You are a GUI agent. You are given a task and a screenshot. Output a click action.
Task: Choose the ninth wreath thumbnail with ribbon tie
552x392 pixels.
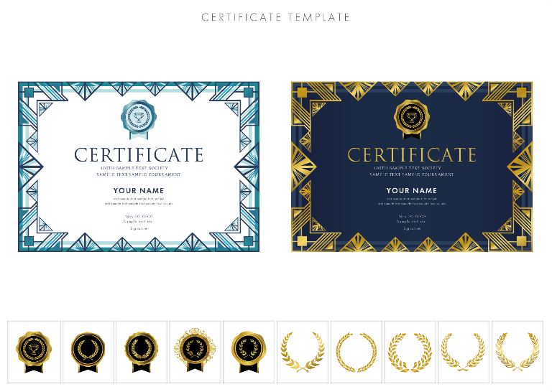464,352
